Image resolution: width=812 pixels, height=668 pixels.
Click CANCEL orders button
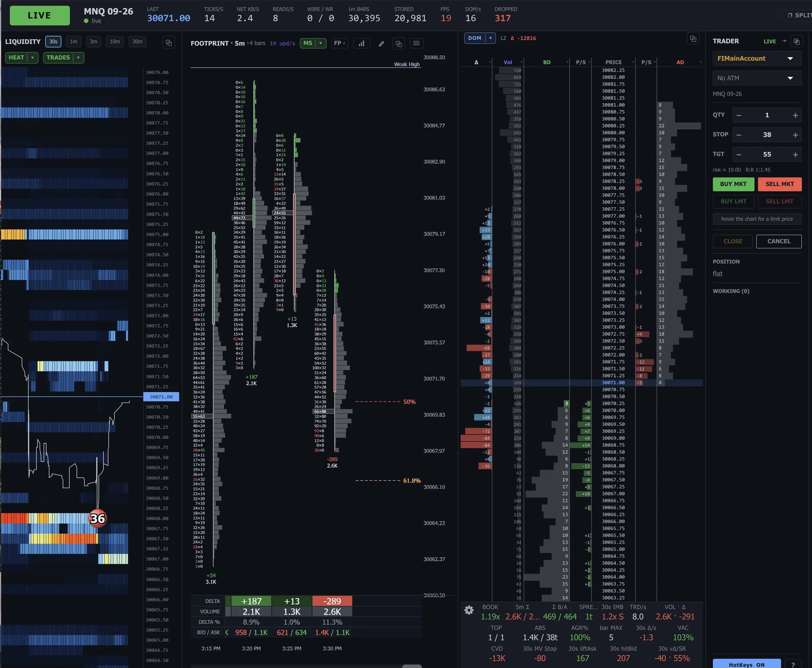pyautogui.click(x=779, y=241)
